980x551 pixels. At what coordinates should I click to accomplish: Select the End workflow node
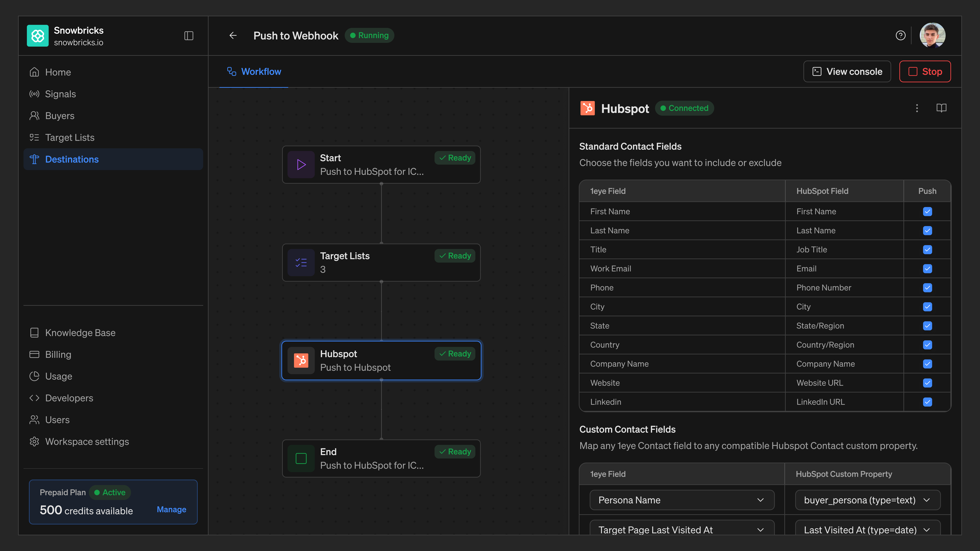point(381,459)
